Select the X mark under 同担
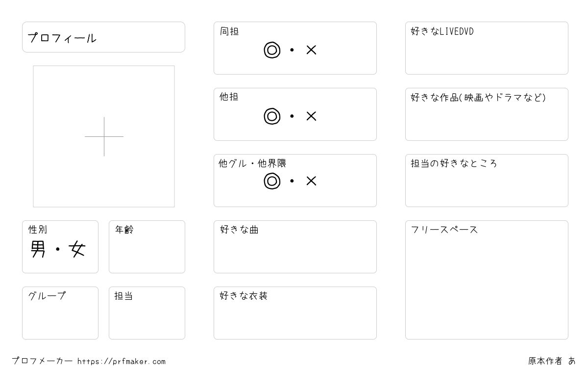Image resolution: width=588 pixels, height=368 pixels. coord(311,50)
